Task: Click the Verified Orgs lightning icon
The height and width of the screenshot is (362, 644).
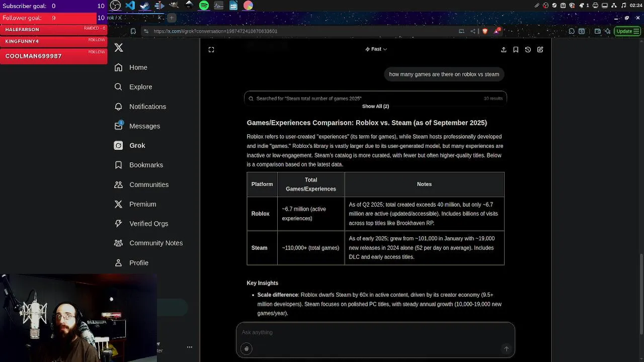Action: (118, 224)
